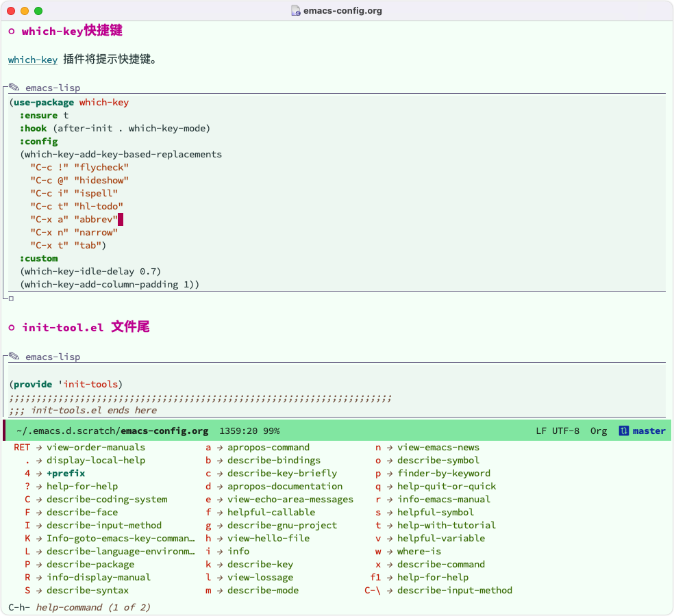The height and width of the screenshot is (616, 674).
Task: Select help-for-help entry for key ?
Action: 82,486
